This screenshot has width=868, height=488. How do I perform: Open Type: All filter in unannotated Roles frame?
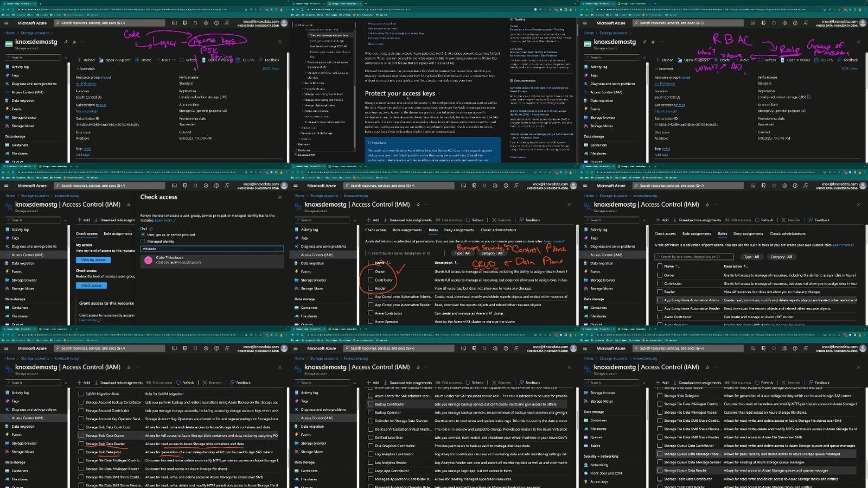coord(752,257)
